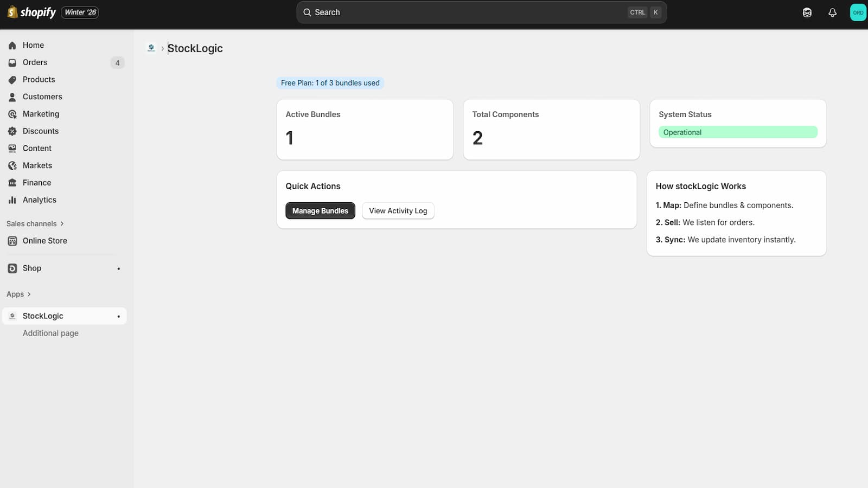Click the Manage Bundles button
This screenshot has height=488, width=868.
click(320, 211)
